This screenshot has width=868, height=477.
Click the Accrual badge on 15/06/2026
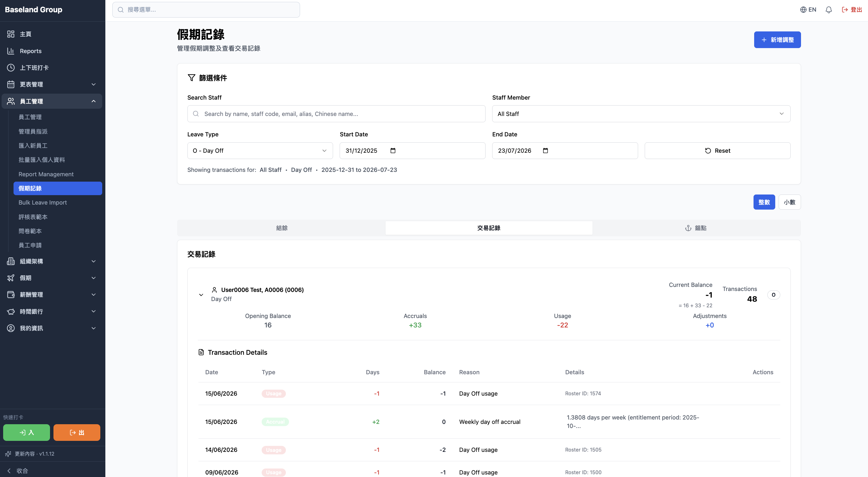tap(275, 421)
